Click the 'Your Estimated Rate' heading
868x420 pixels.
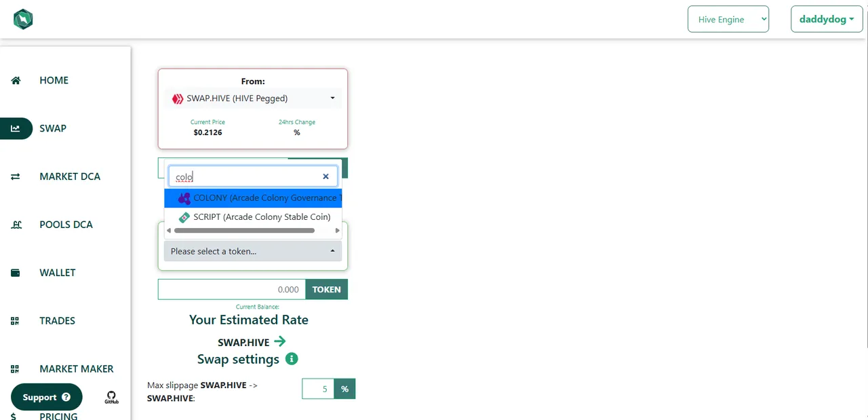click(x=249, y=320)
